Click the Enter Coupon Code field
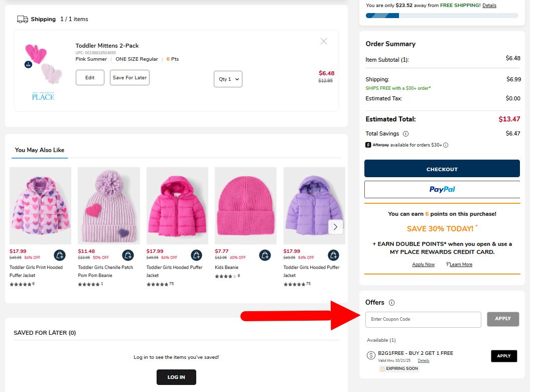 [423, 319]
